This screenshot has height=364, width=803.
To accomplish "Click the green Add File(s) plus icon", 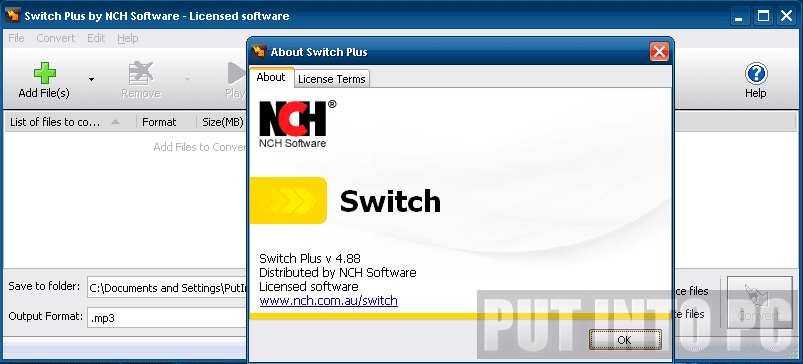I will (45, 73).
